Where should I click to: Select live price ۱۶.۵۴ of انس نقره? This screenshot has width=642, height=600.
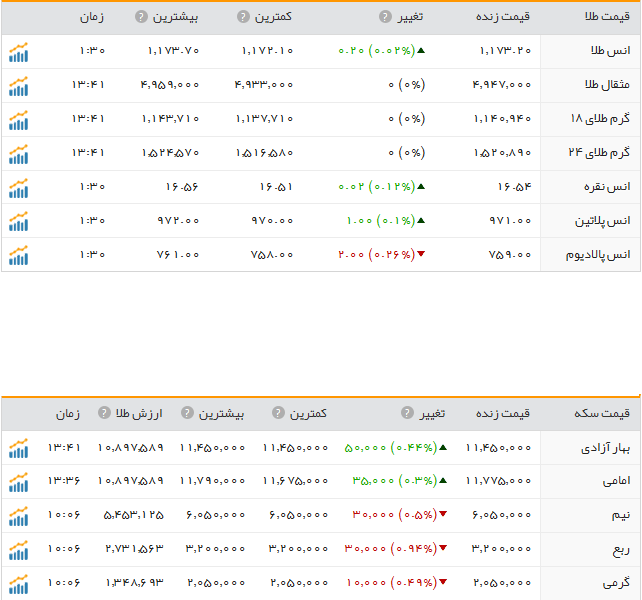(514, 187)
